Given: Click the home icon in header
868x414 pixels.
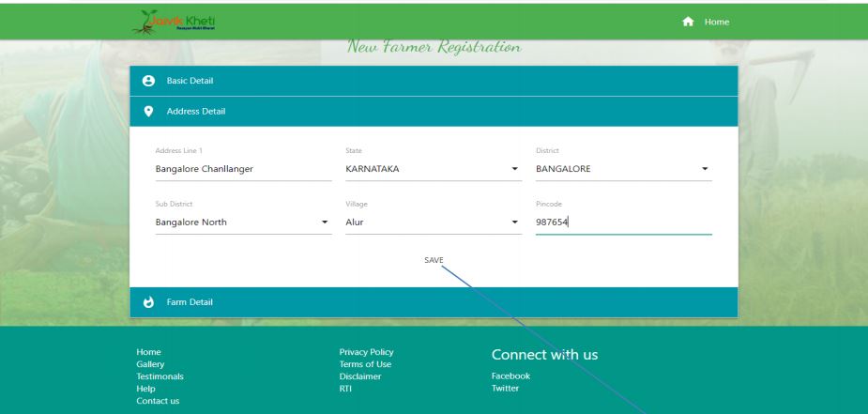Looking at the screenshot, I should coord(692,22).
